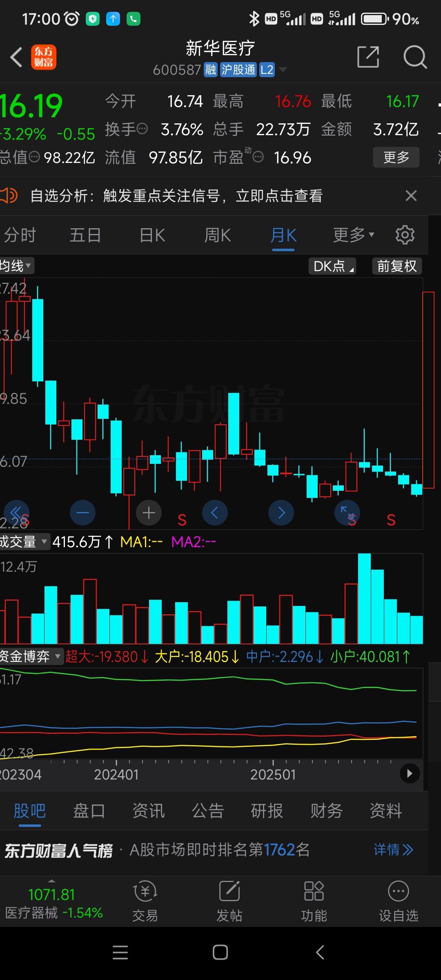This screenshot has height=980, width=441.
Task: Expand the 更多 chart period dropdown
Action: 354,235
